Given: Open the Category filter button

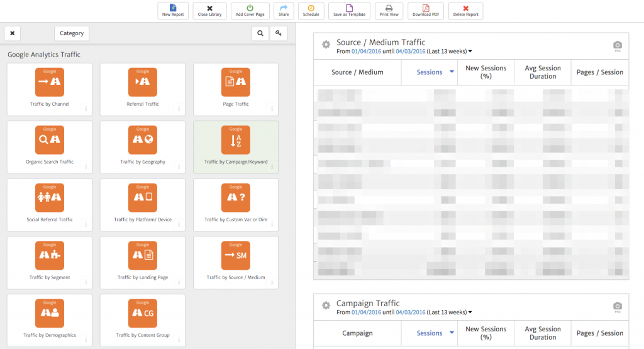Looking at the screenshot, I should [72, 33].
